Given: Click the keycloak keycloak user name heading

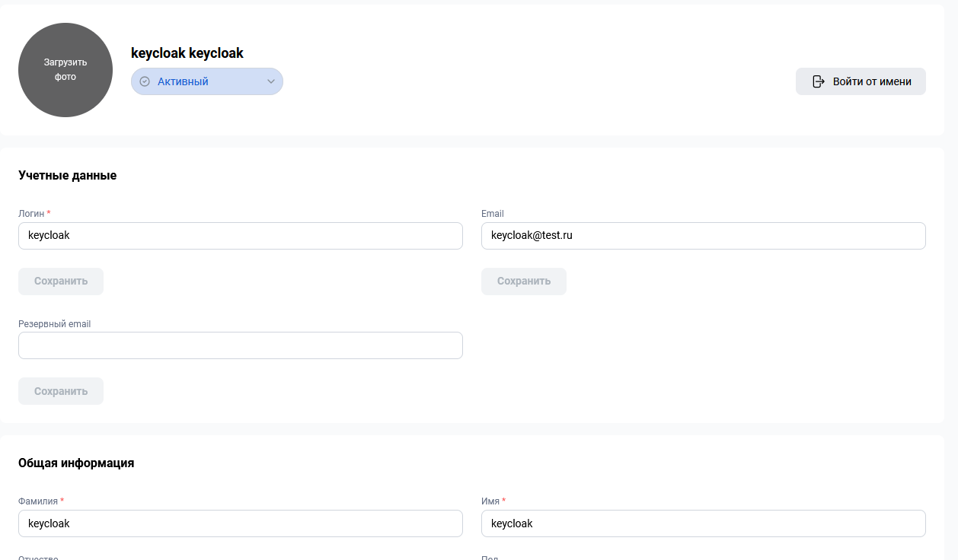Looking at the screenshot, I should point(187,53).
